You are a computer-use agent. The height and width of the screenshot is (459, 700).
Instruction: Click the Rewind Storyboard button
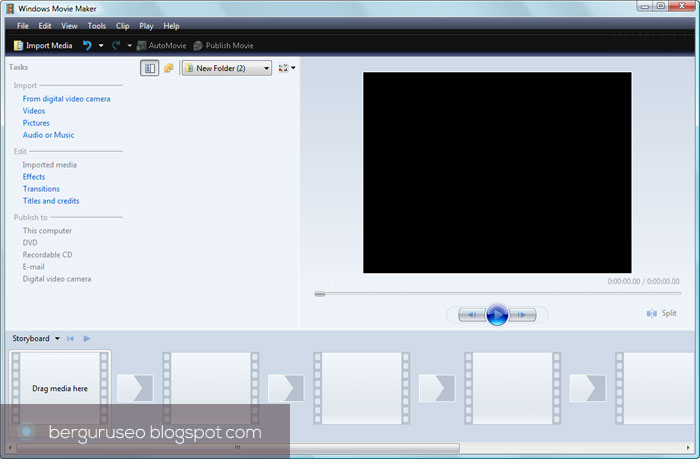click(x=71, y=338)
